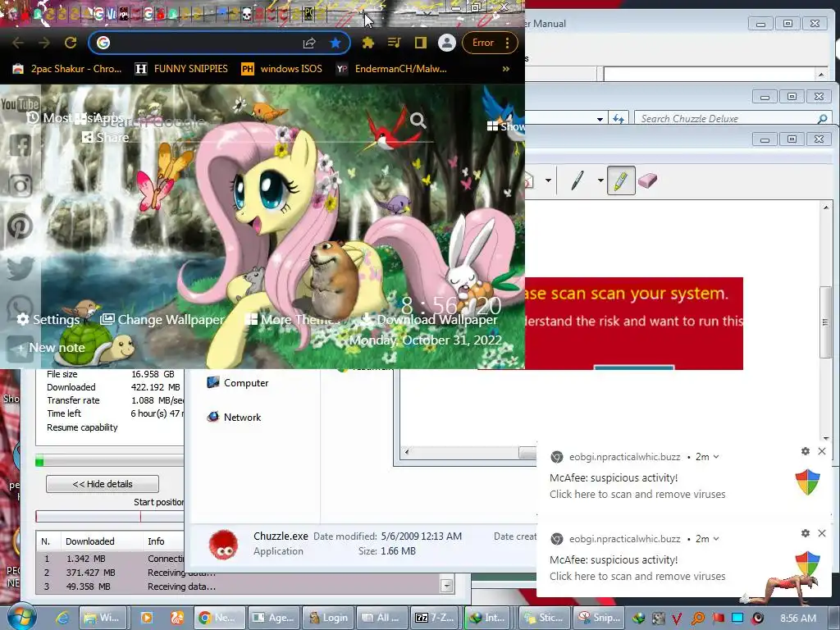Open Send Snip dropdown arrow
The image size is (840, 630).
pyautogui.click(x=548, y=180)
